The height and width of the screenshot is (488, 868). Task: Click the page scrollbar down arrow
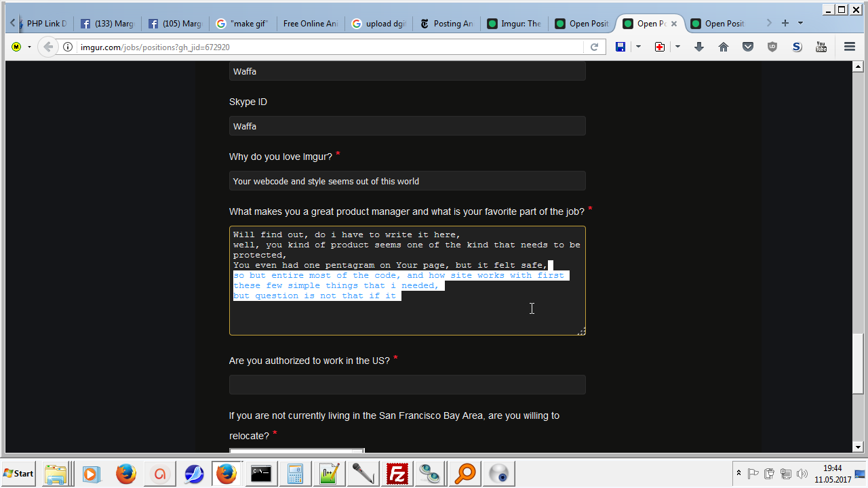(x=858, y=447)
